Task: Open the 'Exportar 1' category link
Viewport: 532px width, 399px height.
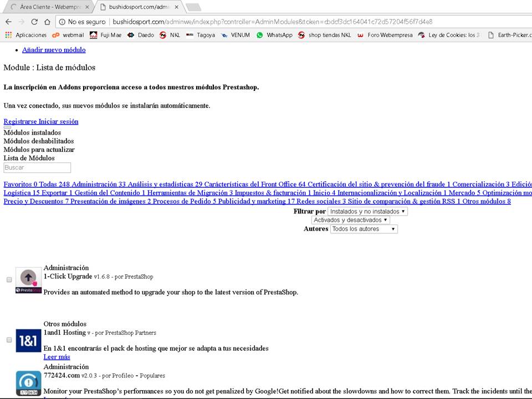Action: 57,193
